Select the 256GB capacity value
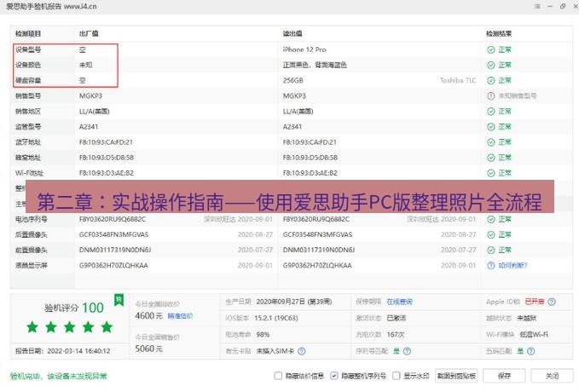This screenshot has width=579, height=392. tap(293, 81)
